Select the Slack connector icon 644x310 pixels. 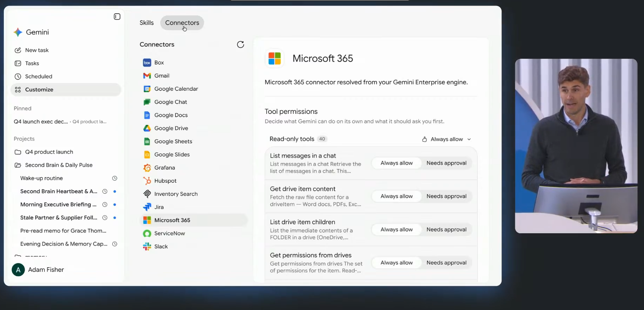click(x=147, y=247)
